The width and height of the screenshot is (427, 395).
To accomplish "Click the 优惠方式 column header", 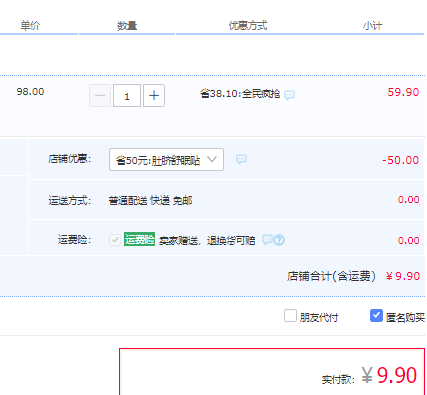I will click(248, 26).
